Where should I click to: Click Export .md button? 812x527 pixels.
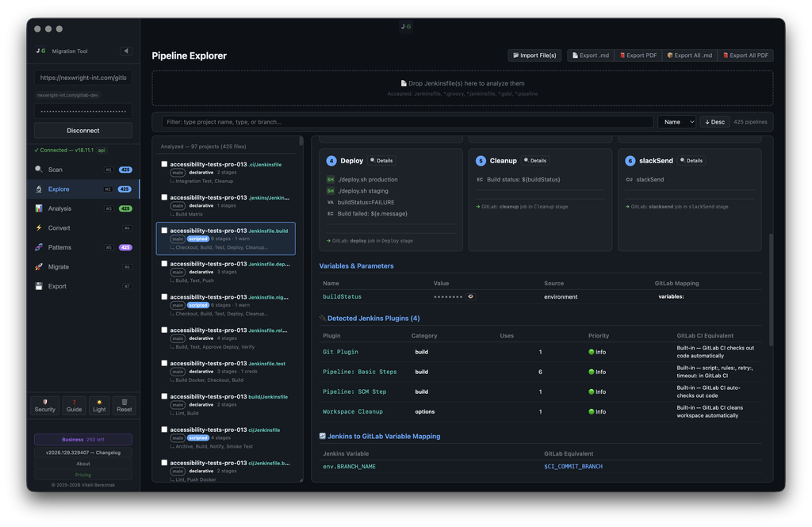590,55
